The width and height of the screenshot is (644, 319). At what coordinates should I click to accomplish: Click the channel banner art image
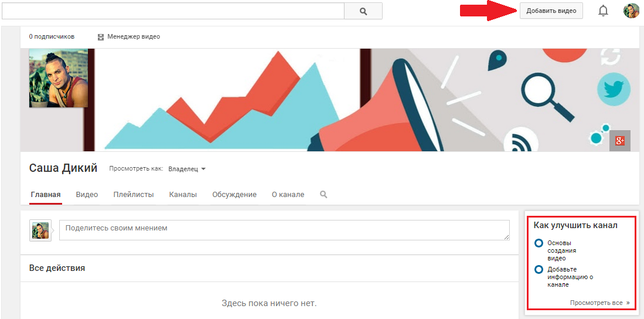click(329, 100)
